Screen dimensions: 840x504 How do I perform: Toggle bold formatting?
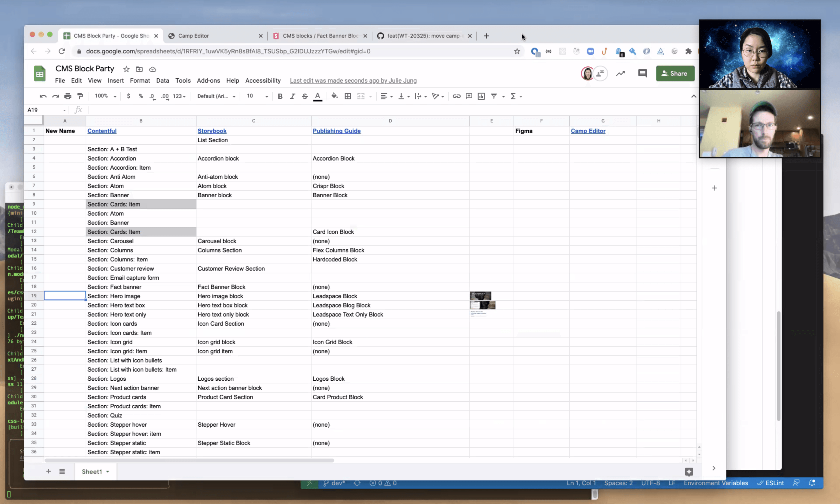point(280,96)
